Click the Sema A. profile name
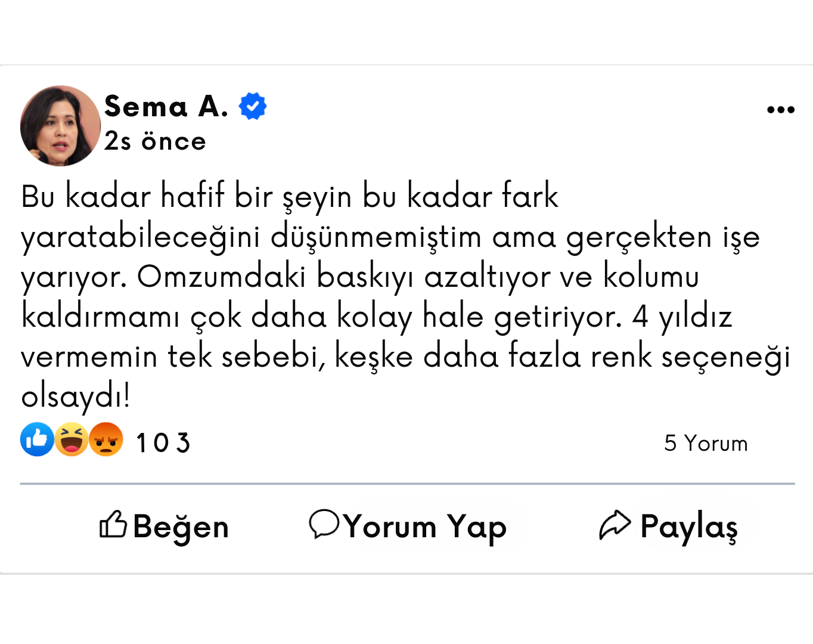 (x=166, y=107)
